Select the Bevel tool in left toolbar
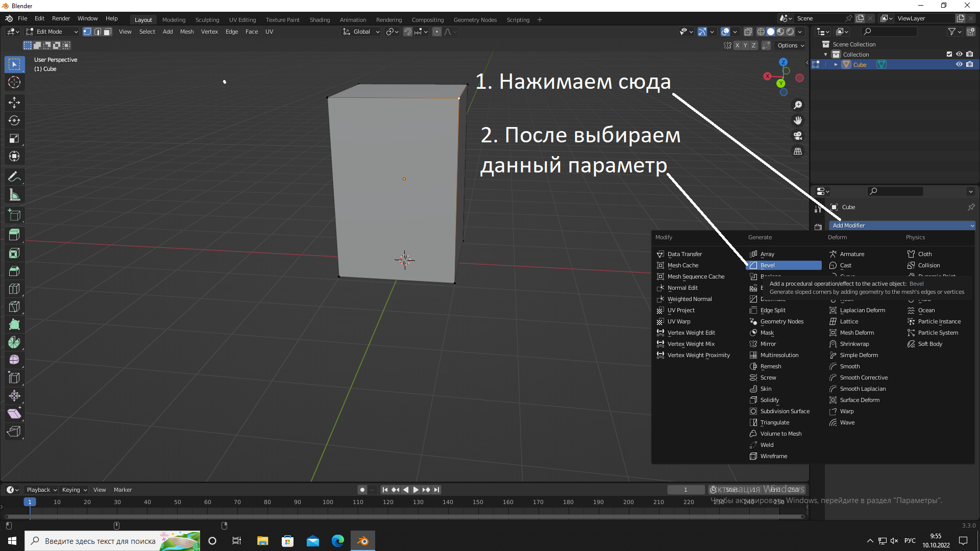Image resolution: width=980 pixels, height=551 pixels. click(x=14, y=271)
